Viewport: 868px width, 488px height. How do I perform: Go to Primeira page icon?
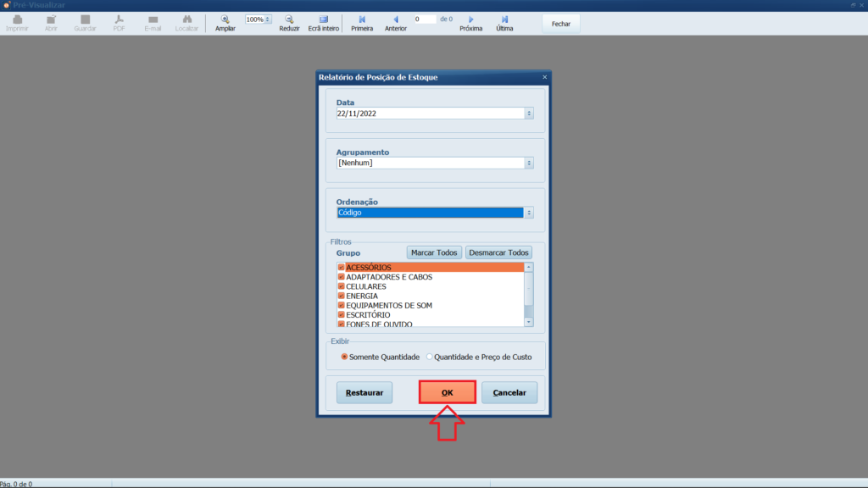pyautogui.click(x=362, y=19)
